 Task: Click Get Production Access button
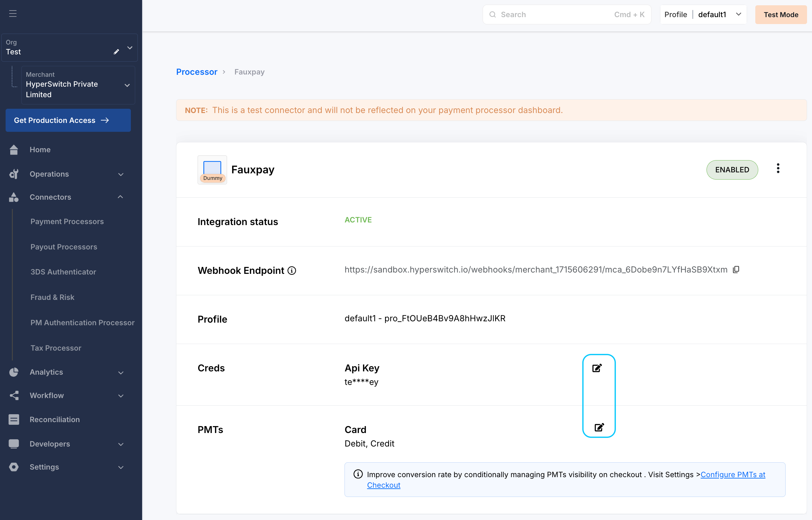click(x=68, y=120)
